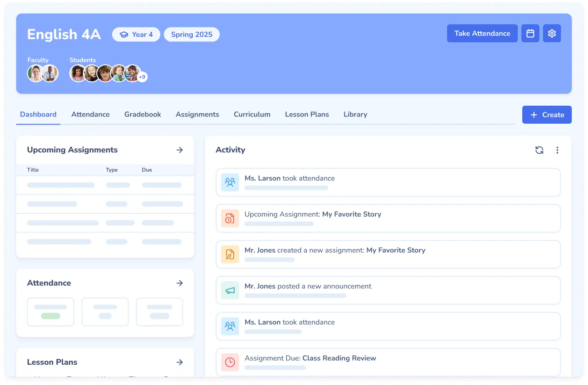
Task: Go to the Attendance section via its arrow link
Action: [180, 283]
